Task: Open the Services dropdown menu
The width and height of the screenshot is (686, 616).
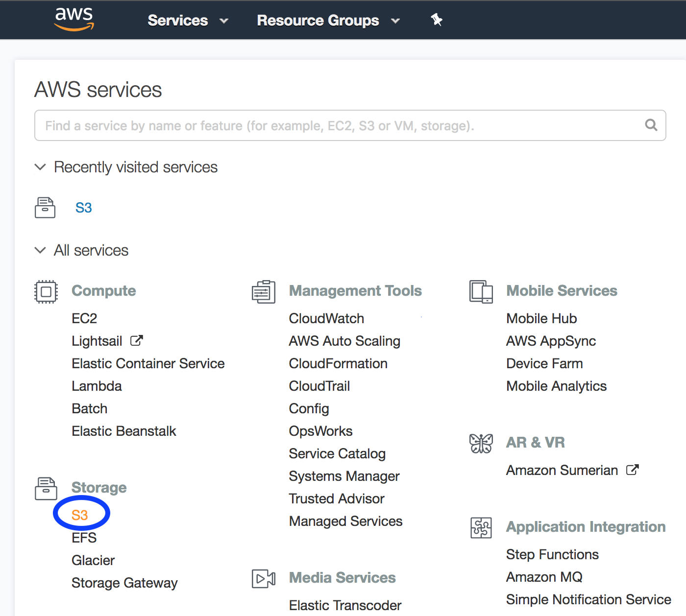Action: (188, 21)
